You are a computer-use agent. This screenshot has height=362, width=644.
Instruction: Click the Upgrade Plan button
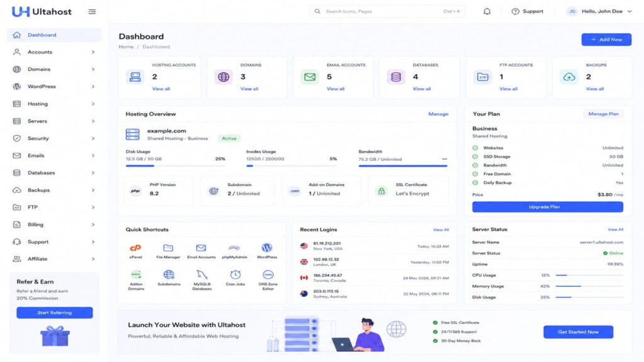click(x=548, y=207)
